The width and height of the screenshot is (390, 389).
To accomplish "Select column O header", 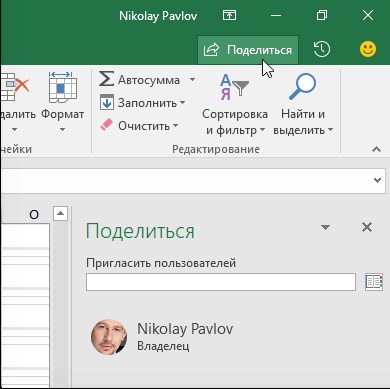I will point(34,215).
